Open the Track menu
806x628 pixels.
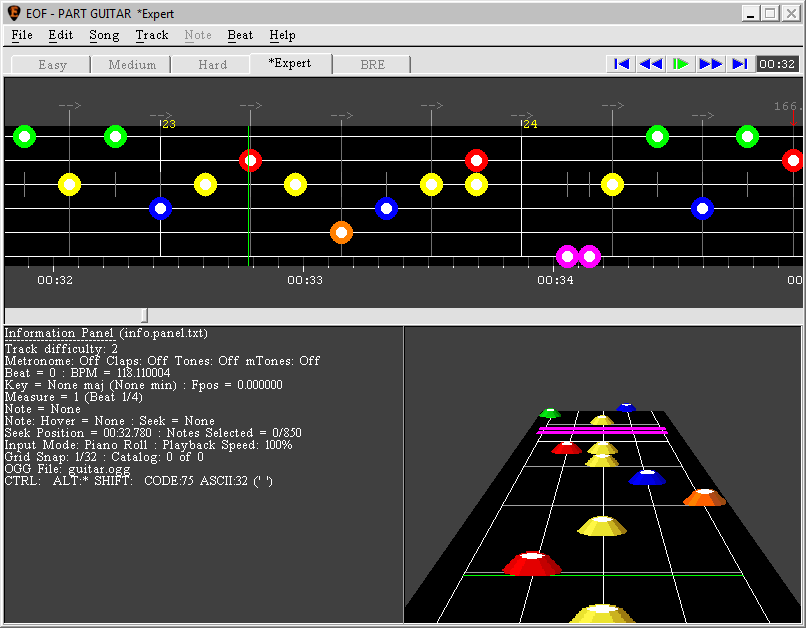tap(152, 35)
